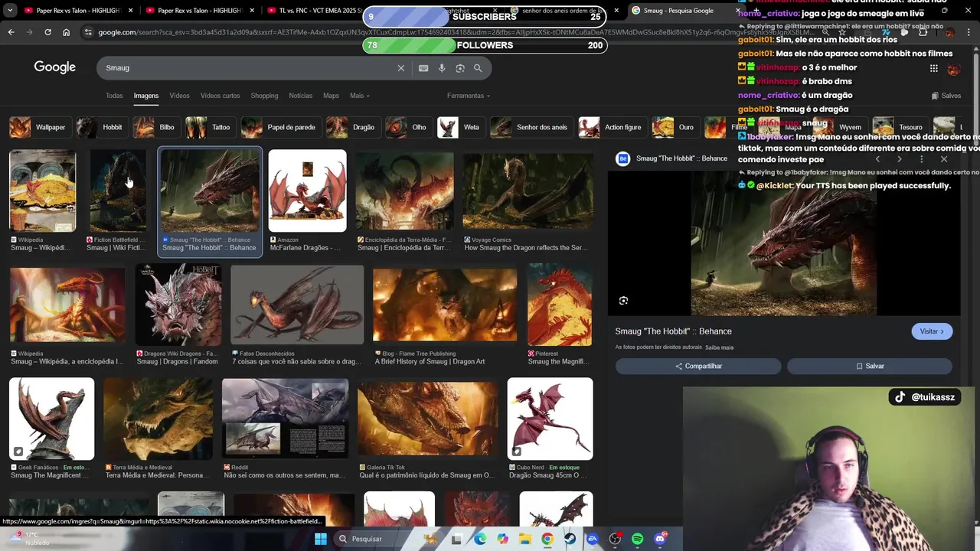Open A Brief History of Smaug thumbnail
The height and width of the screenshot is (551, 980).
(444, 305)
